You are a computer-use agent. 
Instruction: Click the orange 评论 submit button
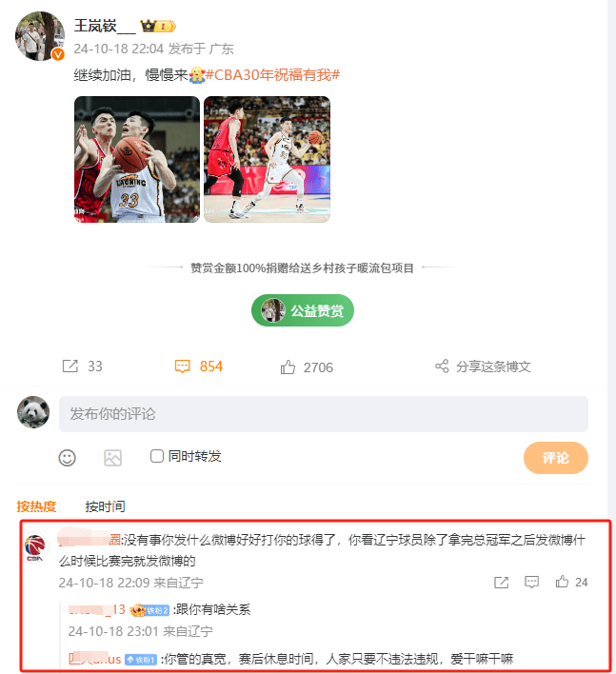click(x=555, y=458)
